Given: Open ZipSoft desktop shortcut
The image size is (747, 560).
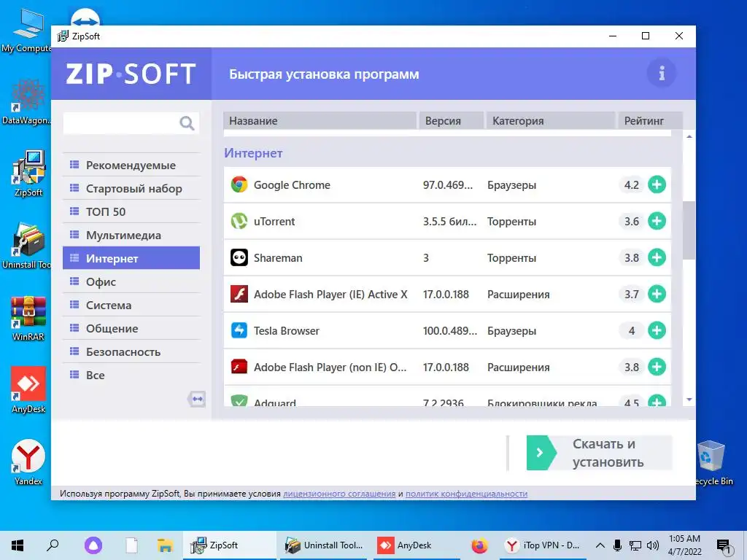Looking at the screenshot, I should pos(28,174).
